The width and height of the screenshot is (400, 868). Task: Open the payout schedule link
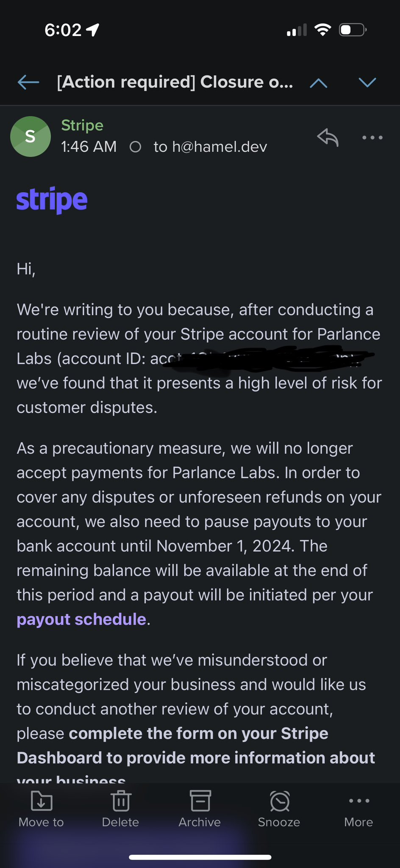(x=81, y=619)
